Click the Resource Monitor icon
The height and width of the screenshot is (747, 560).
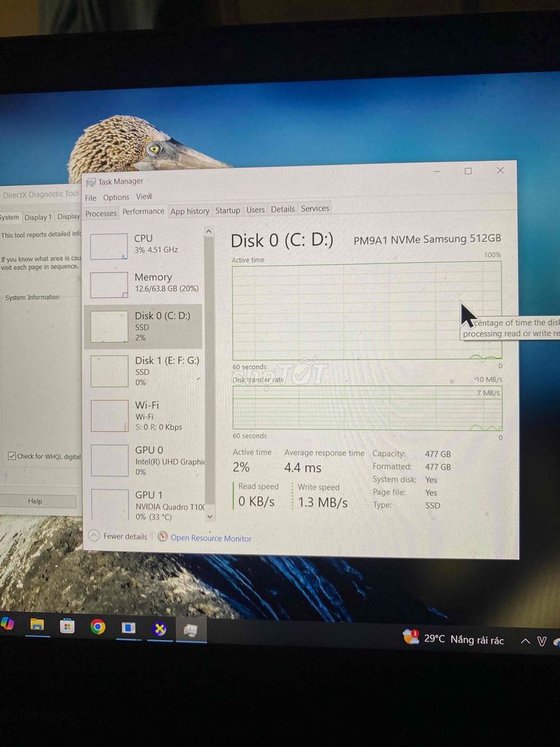point(163,537)
